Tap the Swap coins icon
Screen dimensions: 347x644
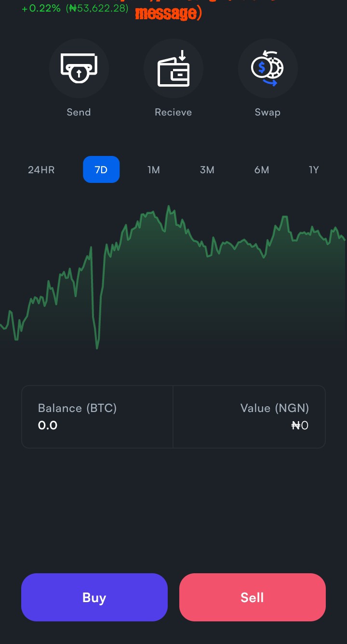click(x=267, y=68)
